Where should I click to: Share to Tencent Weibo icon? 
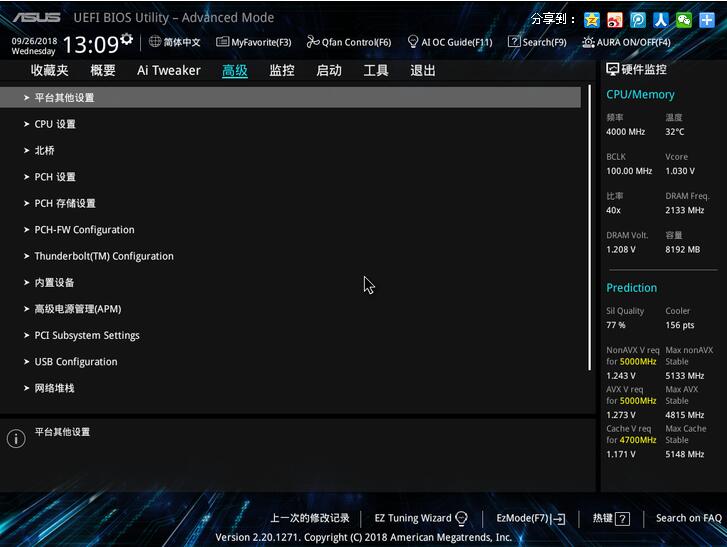(638, 20)
